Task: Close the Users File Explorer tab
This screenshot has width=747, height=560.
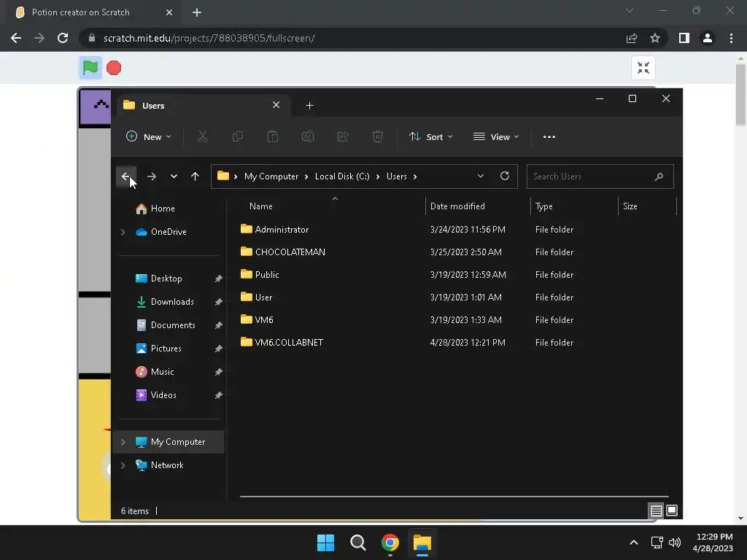Action: 276,105
